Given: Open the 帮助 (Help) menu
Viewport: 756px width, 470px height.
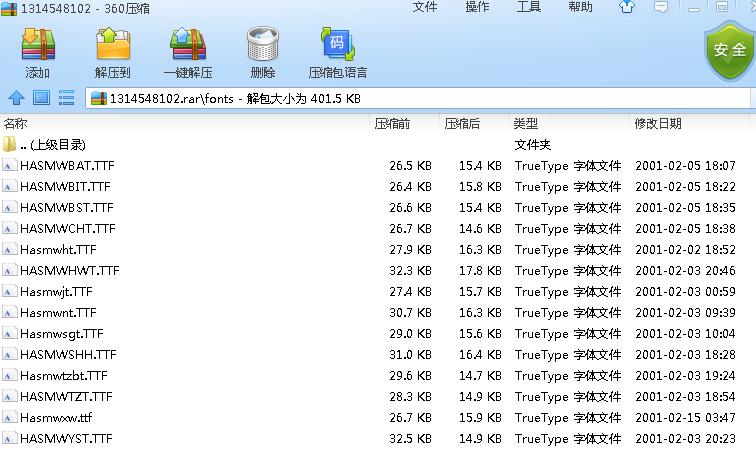Looking at the screenshot, I should (580, 7).
